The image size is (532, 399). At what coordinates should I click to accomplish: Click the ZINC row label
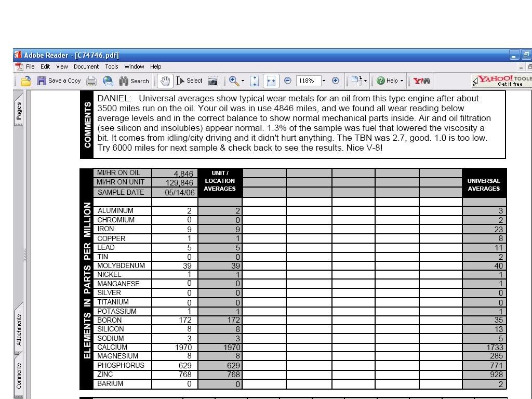click(x=105, y=374)
